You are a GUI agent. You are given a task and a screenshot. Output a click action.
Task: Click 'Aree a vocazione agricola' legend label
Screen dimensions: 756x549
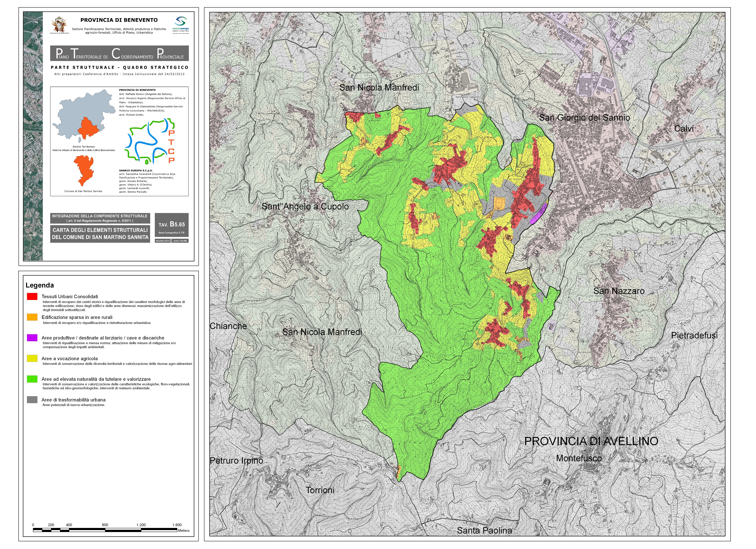coord(70,359)
